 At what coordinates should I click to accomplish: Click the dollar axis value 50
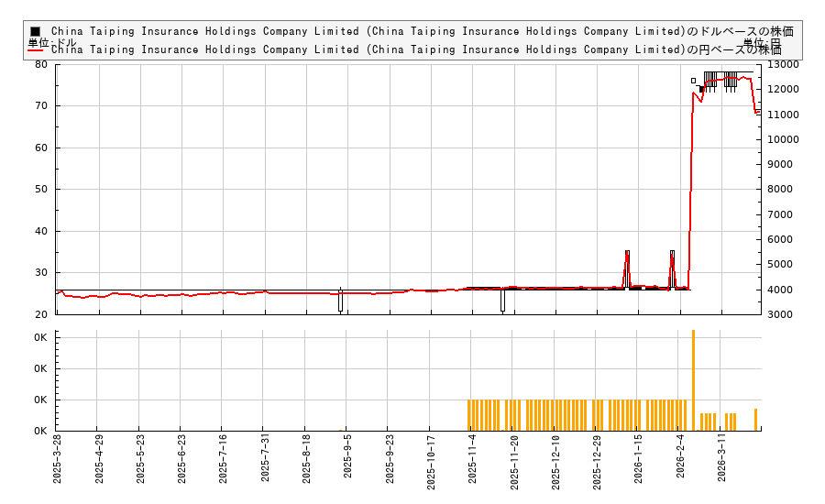coord(41,189)
